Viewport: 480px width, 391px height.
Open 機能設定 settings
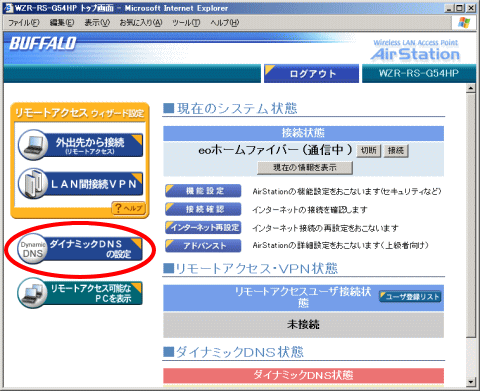(203, 191)
